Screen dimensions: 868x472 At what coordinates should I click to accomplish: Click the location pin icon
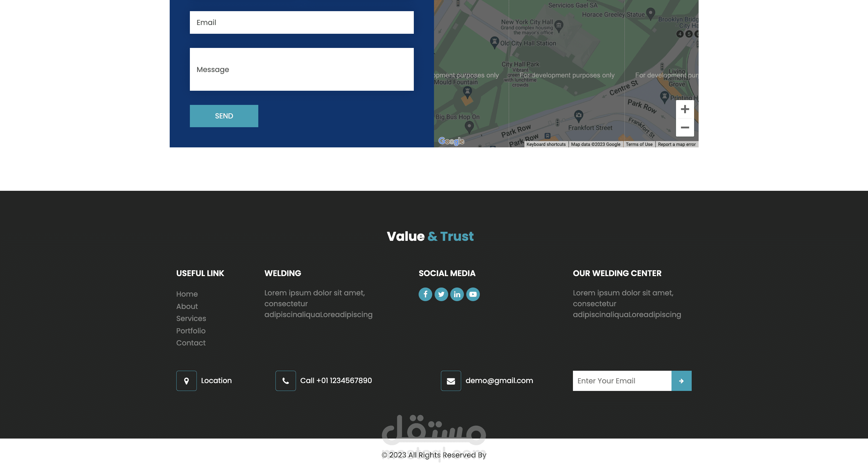186,381
